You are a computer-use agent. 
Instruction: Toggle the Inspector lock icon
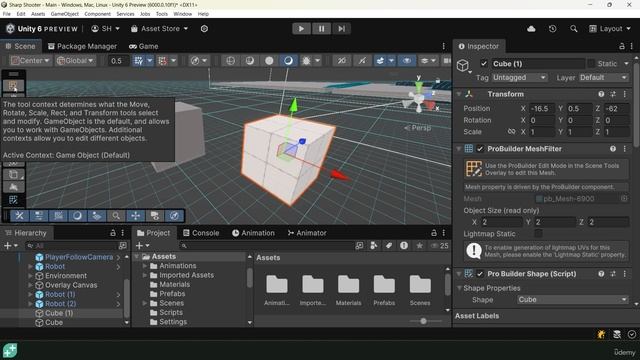[x=622, y=46]
